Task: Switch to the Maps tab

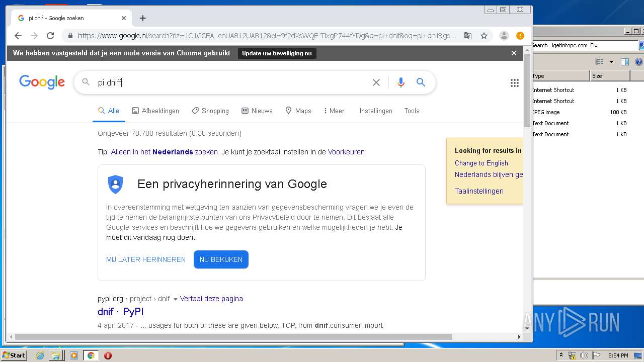Action: (298, 111)
